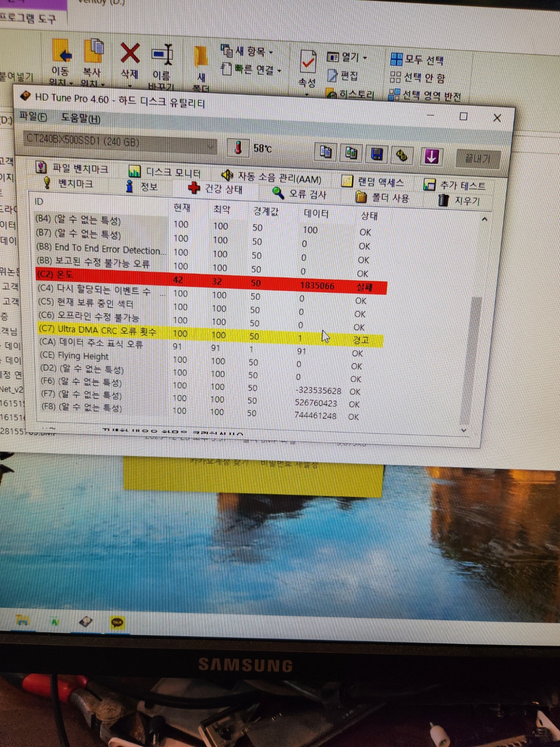The width and height of the screenshot is (560, 747).
Task: Open HD Tune options wrench icon
Action: [402, 155]
